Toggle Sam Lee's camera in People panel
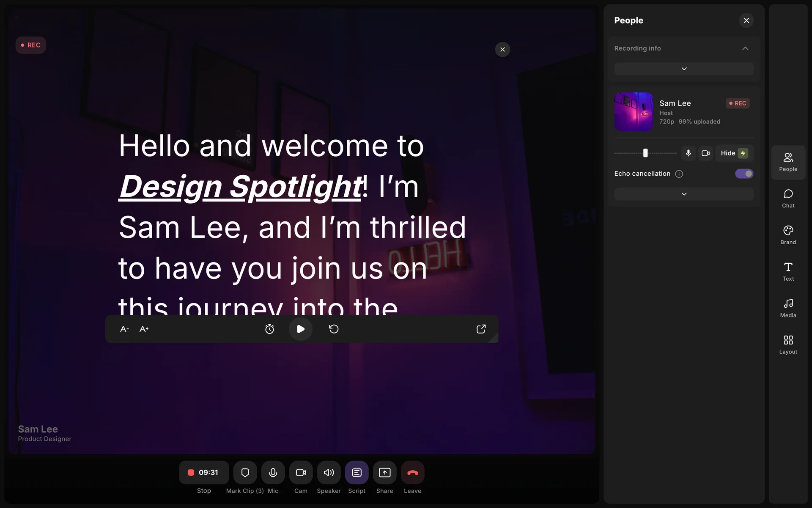The height and width of the screenshot is (508, 812). click(x=705, y=153)
